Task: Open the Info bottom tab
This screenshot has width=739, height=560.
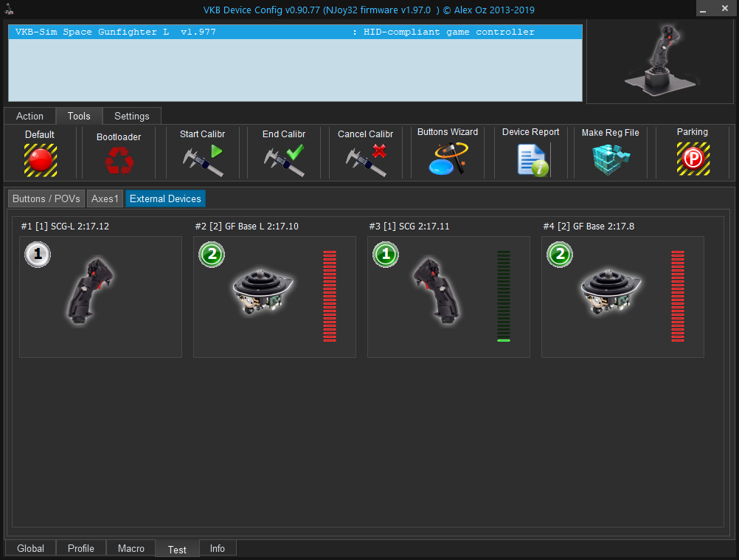Action: [218, 549]
